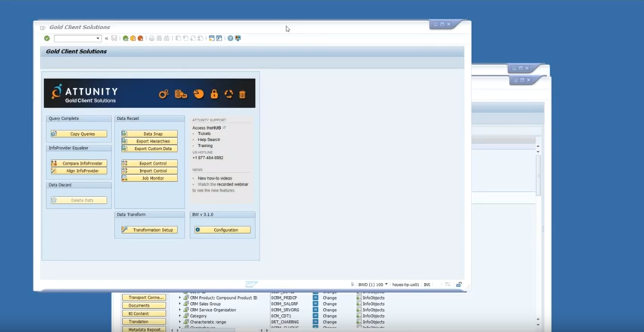Launch the Job Monitor

coord(149,178)
